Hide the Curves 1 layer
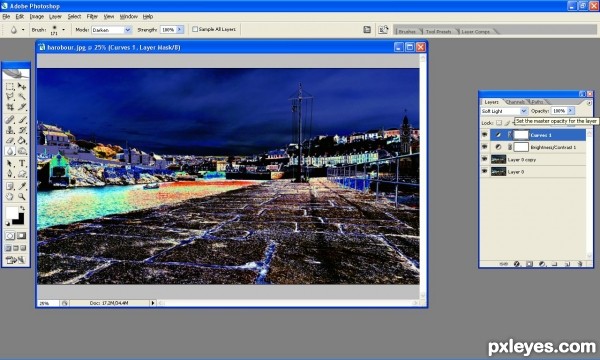The image size is (600, 360). pos(485,135)
